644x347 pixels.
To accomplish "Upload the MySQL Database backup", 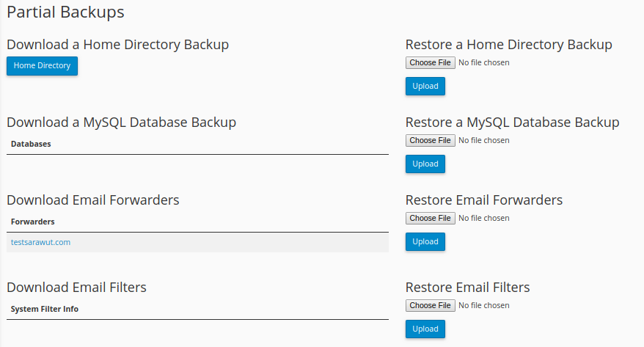I will [x=425, y=164].
